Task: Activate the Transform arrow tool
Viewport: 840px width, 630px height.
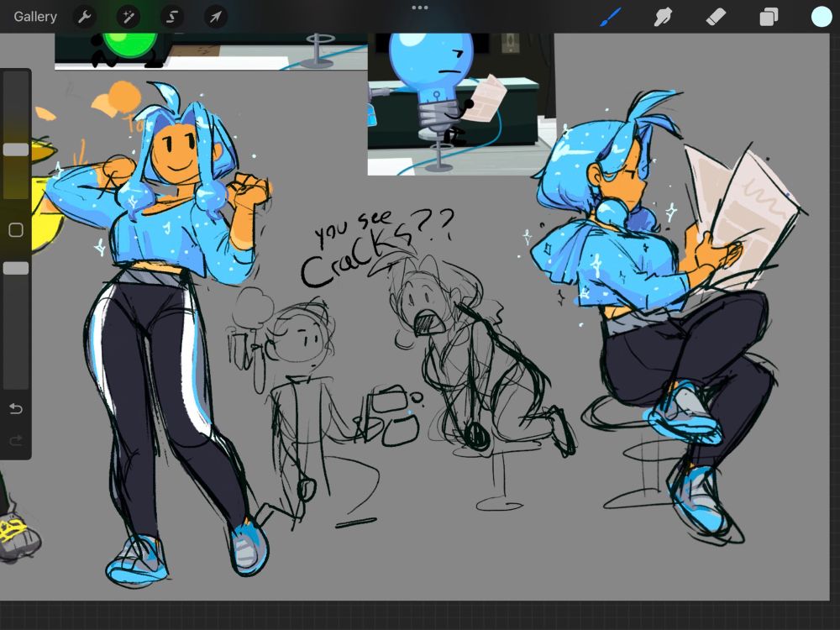Action: click(215, 17)
